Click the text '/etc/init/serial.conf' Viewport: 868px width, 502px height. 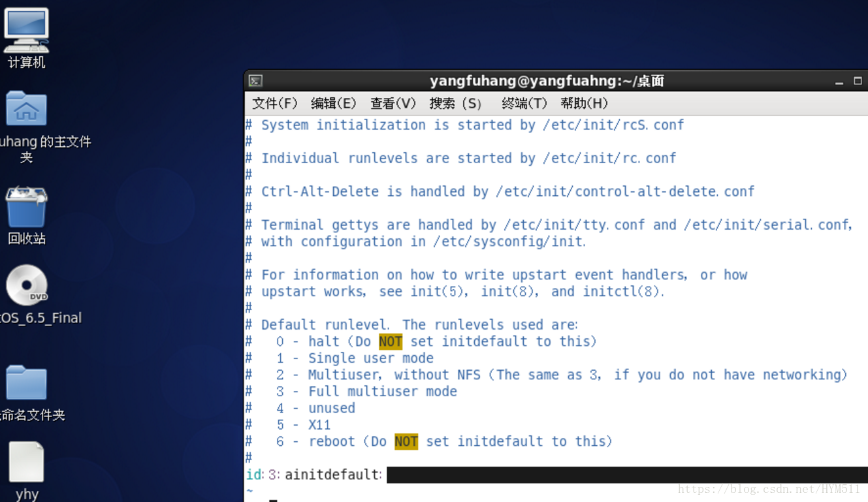(766, 225)
